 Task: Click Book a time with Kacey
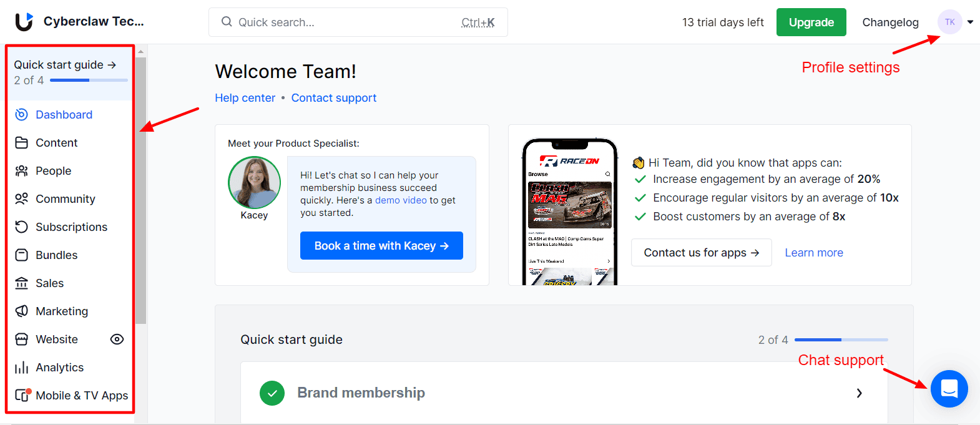coord(381,246)
